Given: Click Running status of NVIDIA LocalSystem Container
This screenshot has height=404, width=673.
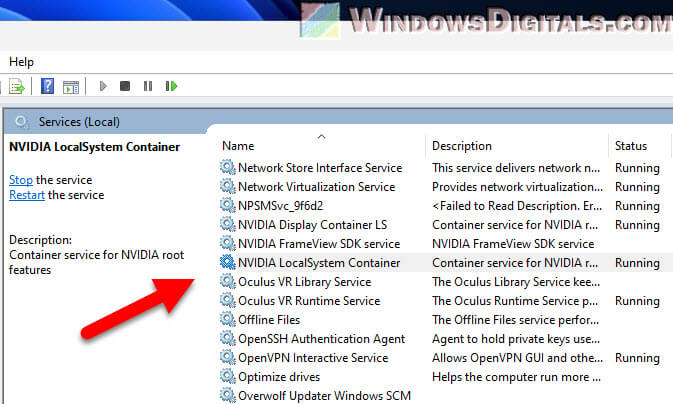Looking at the screenshot, I should (637, 263).
